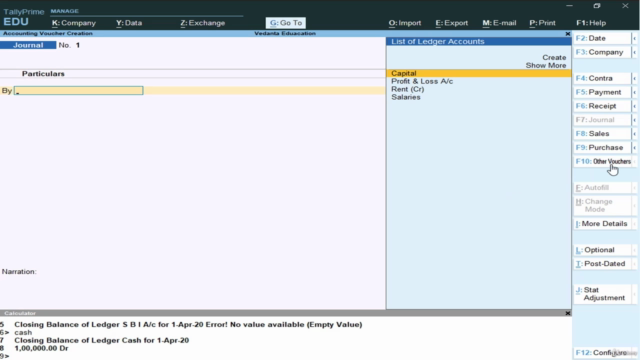Select Rent (Cr) ledger

[x=407, y=89]
